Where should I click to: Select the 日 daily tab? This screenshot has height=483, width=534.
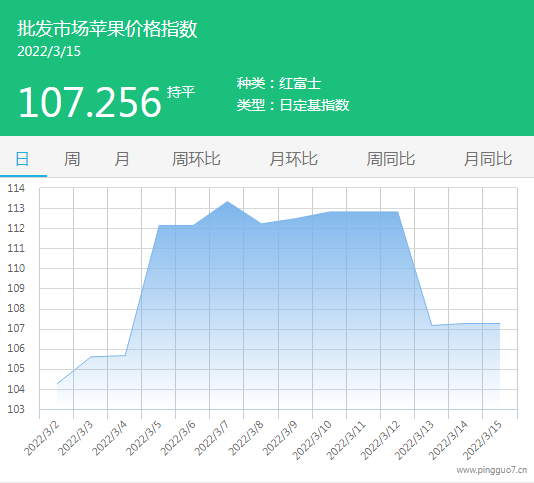point(22,159)
